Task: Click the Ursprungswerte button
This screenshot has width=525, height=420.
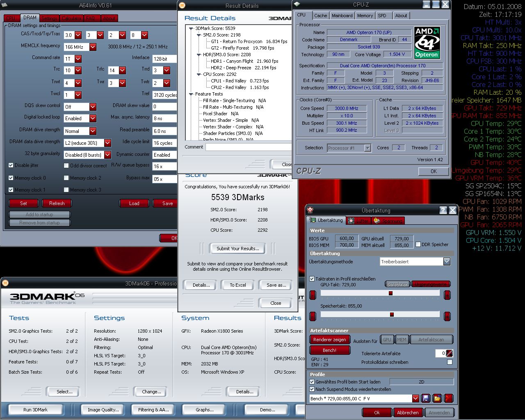Action: click(431, 284)
